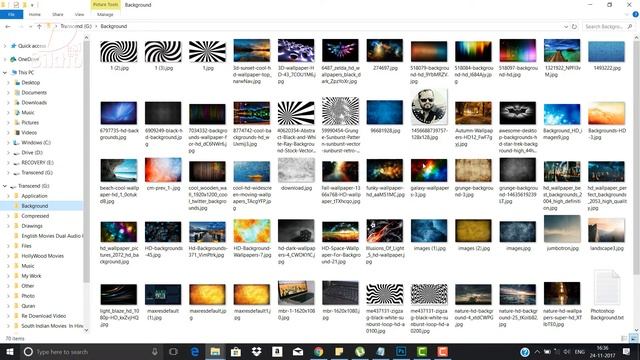This screenshot has width=640, height=360.
Task: Launch Microsoft Edge from the taskbar
Action: coord(195,351)
